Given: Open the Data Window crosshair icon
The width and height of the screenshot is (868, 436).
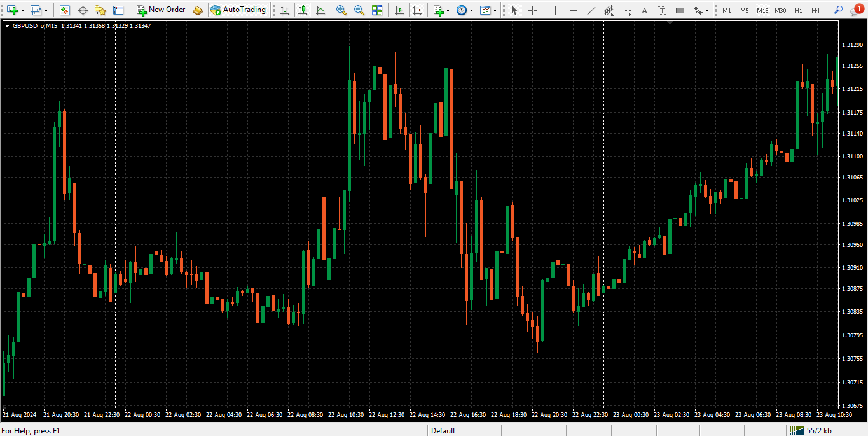Looking at the screenshot, I should pos(82,10).
